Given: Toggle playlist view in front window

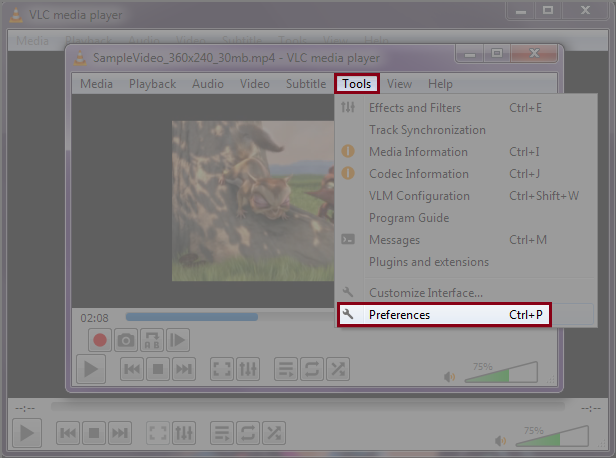Looking at the screenshot, I should [x=286, y=369].
